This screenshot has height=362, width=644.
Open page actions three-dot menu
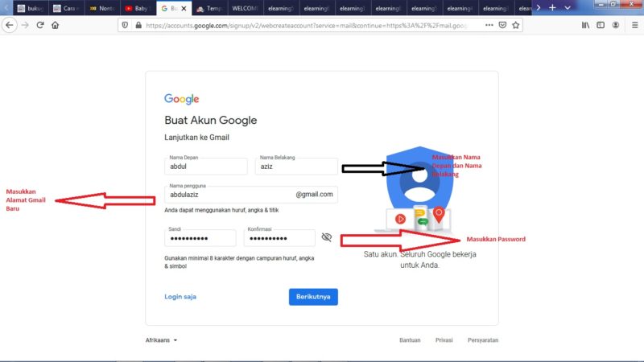[x=489, y=25]
